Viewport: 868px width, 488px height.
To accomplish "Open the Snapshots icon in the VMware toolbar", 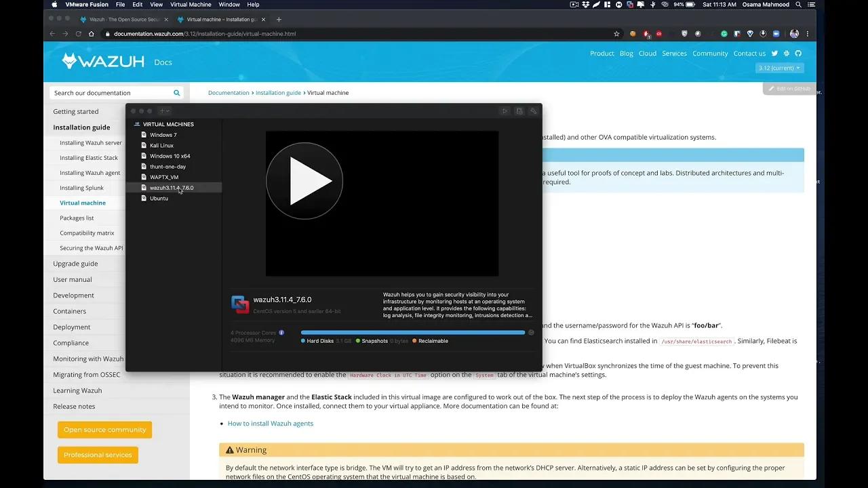I will (519, 110).
